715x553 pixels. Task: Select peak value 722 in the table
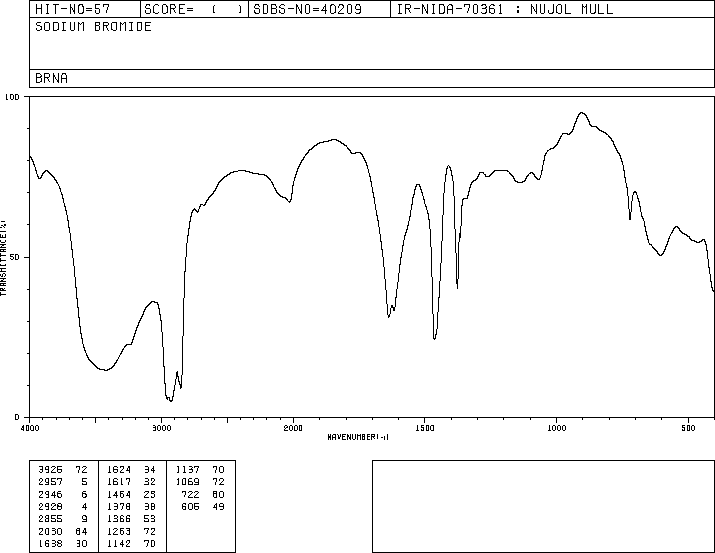191,495
